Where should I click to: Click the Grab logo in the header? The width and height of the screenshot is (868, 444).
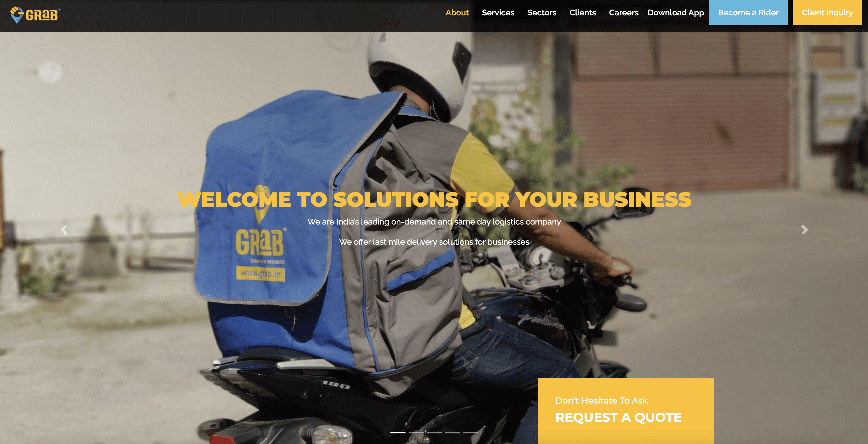pos(35,15)
